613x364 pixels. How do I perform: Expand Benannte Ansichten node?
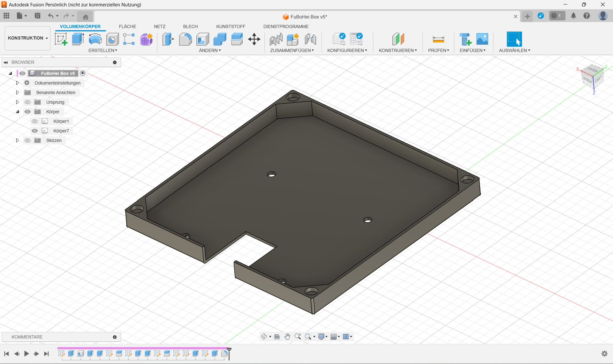coord(18,93)
